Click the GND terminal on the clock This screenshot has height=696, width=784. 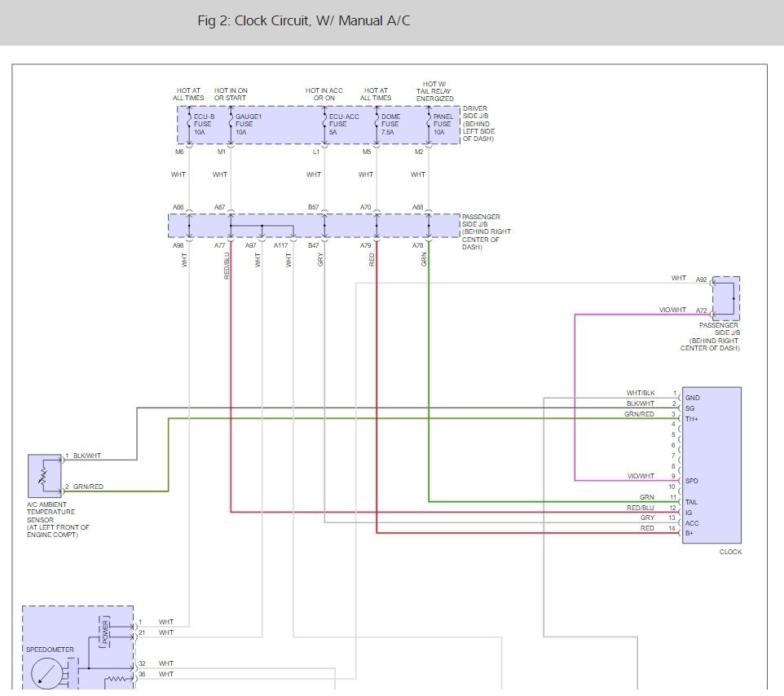point(693,398)
